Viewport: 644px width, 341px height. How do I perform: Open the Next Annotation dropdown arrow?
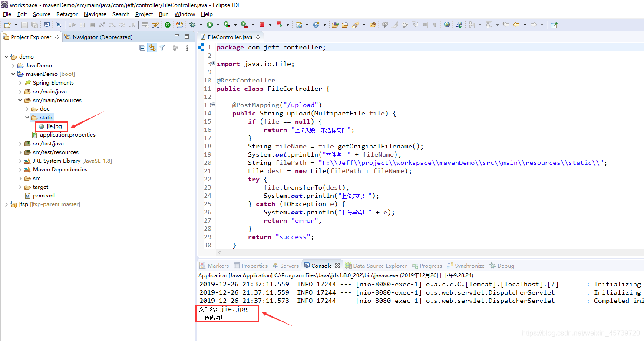pyautogui.click(x=479, y=25)
